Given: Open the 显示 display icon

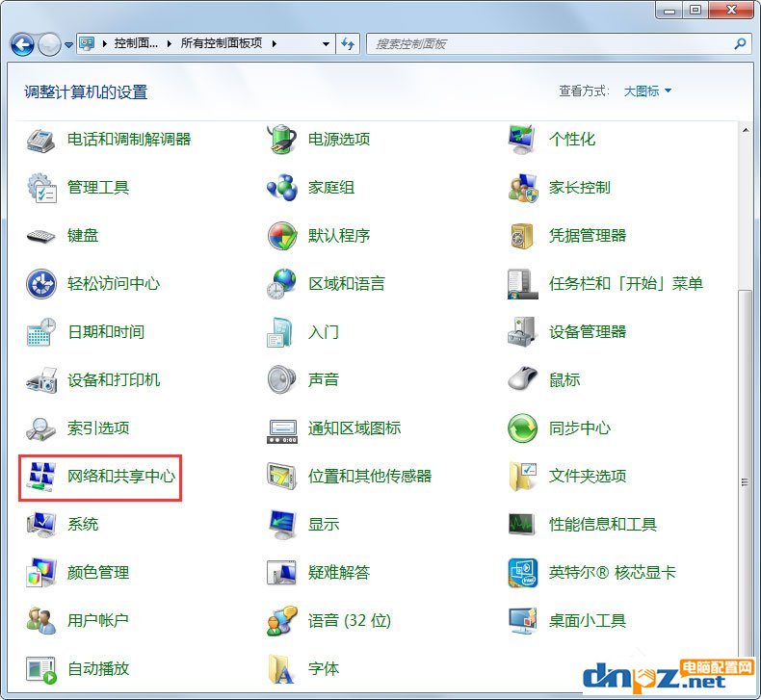Looking at the screenshot, I should pos(282,525).
